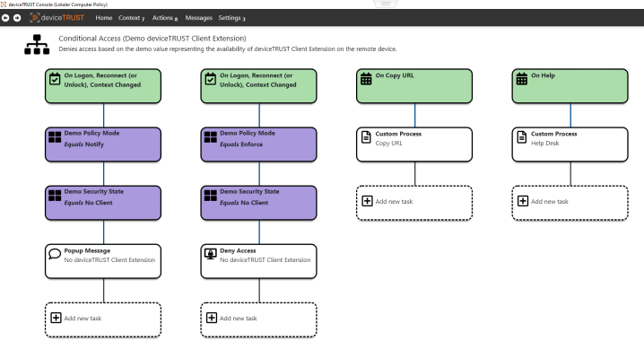Click the hierarchy icon beside Conditional Access title

coord(37,44)
